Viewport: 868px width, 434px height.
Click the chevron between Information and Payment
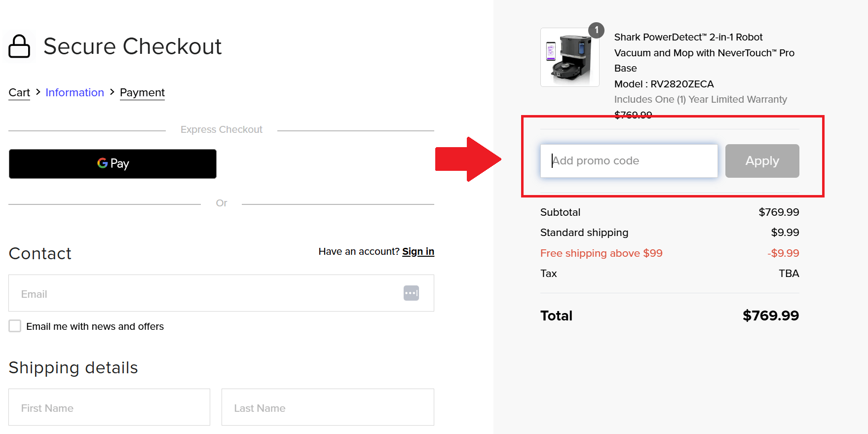[x=112, y=92]
